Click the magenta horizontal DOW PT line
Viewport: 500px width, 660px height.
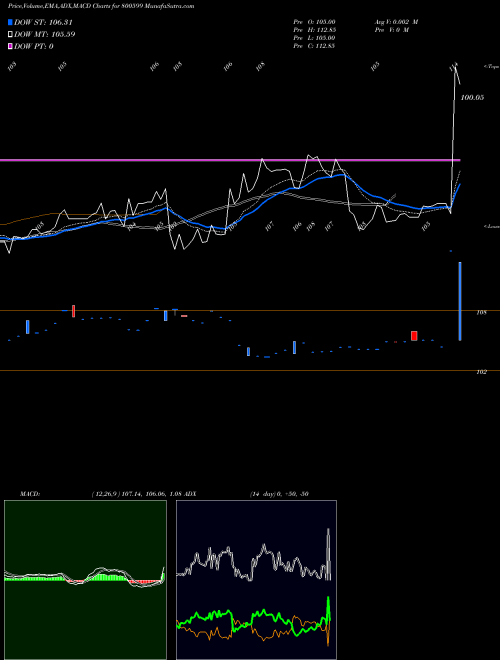coord(230,160)
